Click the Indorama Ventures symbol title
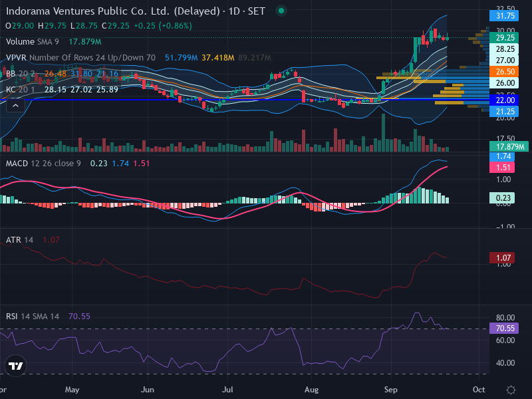The width and height of the screenshot is (532, 399). (112, 11)
